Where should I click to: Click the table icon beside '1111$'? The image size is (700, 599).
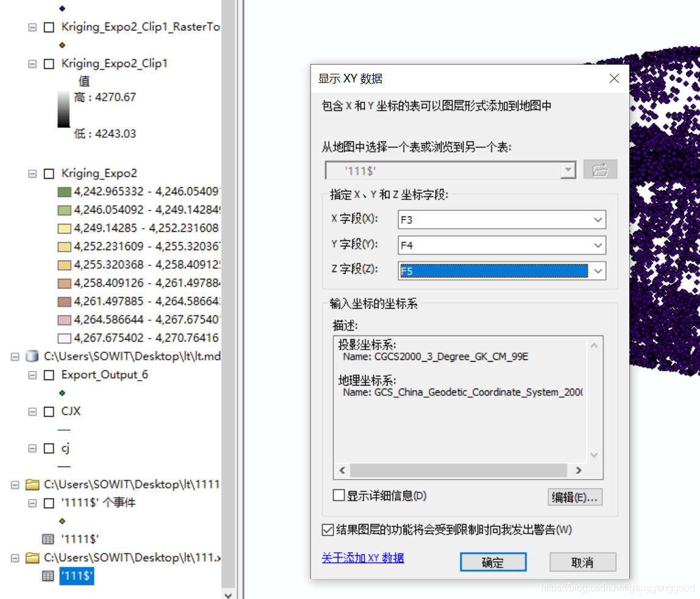coord(48,539)
